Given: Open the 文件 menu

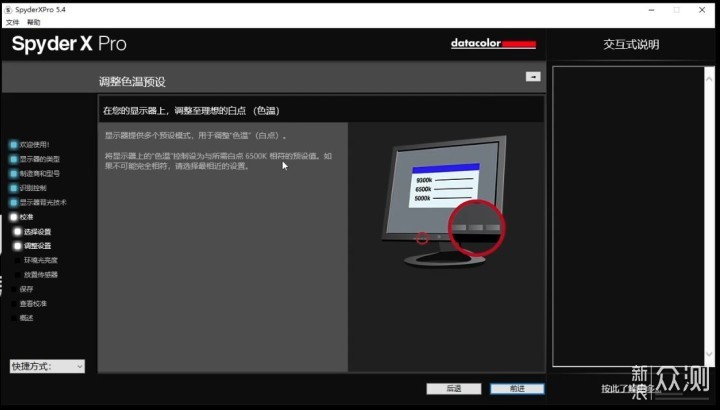Looking at the screenshot, I should tap(12, 22).
